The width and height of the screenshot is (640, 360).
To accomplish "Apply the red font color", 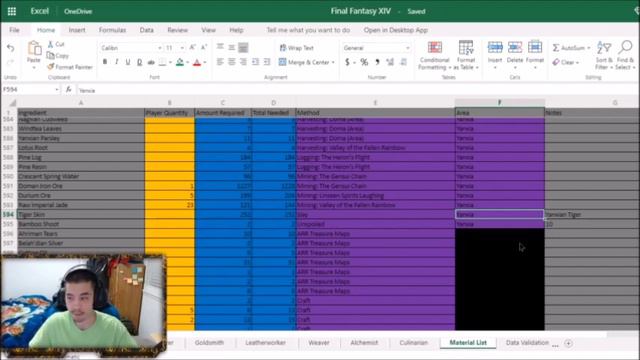I will pos(197,62).
